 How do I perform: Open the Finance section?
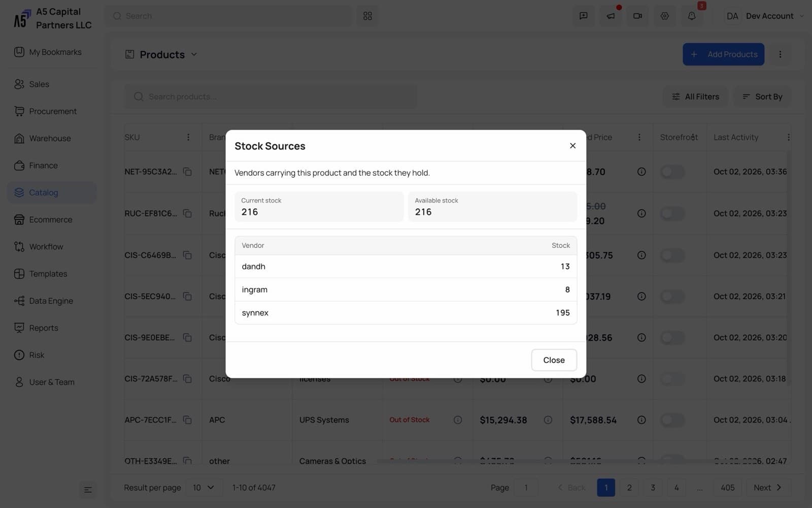tap(52, 165)
